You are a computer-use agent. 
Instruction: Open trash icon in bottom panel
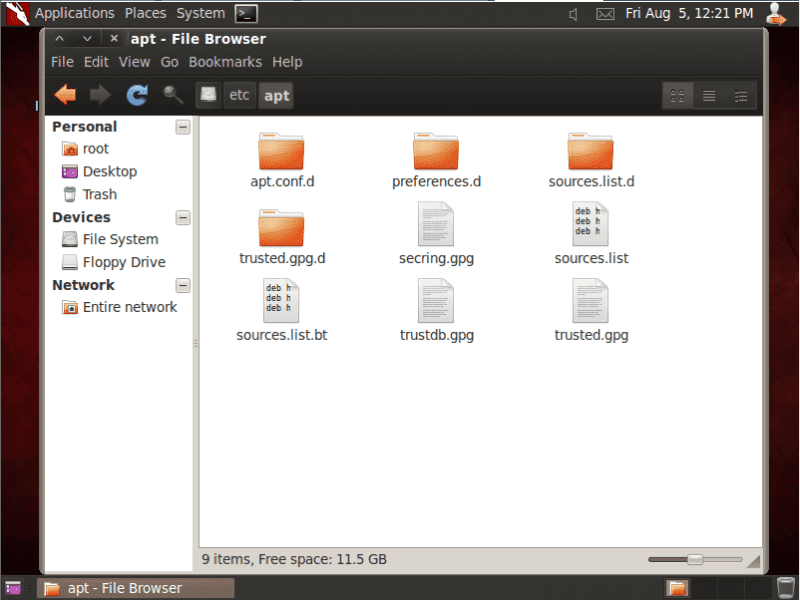coord(786,588)
